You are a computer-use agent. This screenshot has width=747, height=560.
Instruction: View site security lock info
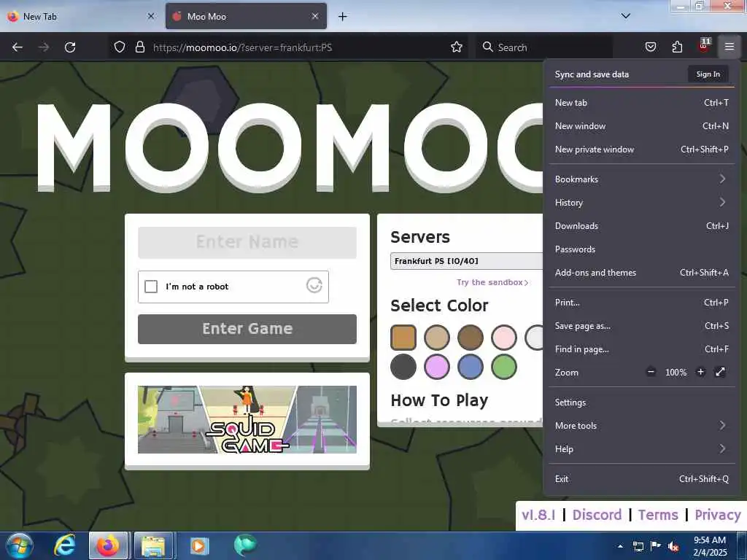[139, 47]
